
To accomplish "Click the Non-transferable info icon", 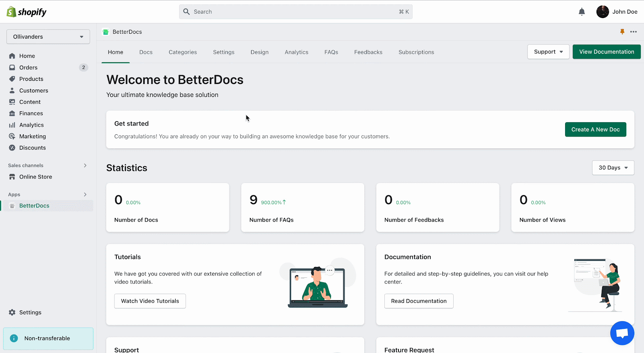I will [14, 338].
